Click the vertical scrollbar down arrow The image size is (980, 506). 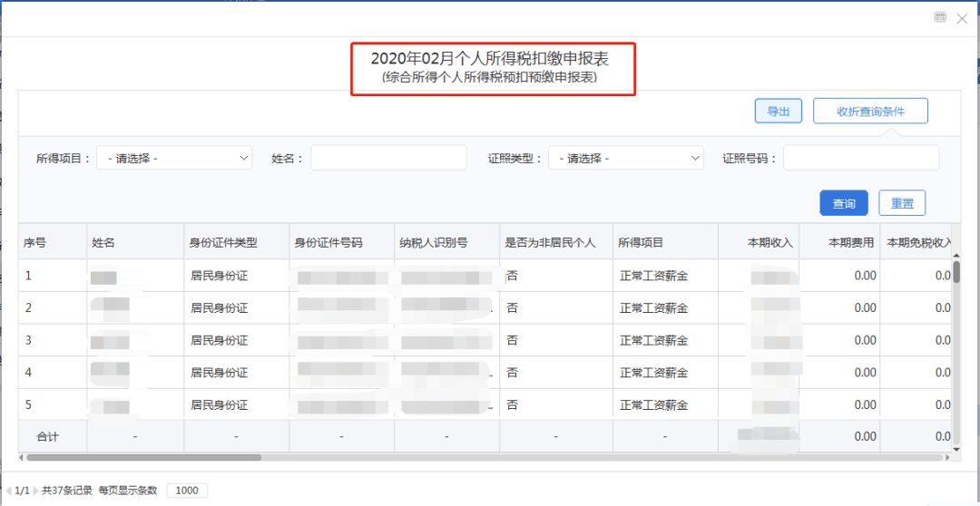coord(956,449)
